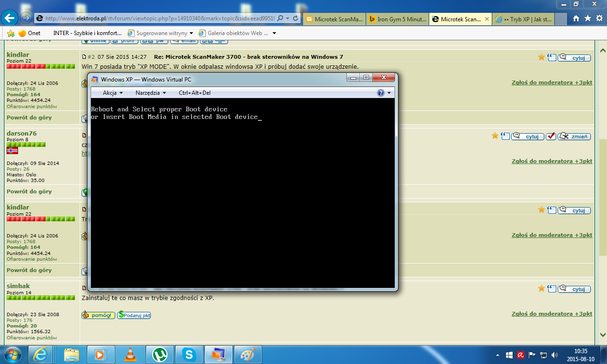Click Podaruj pkt button under simhak's post
This screenshot has width=607, height=364.
pyautogui.click(x=134, y=315)
